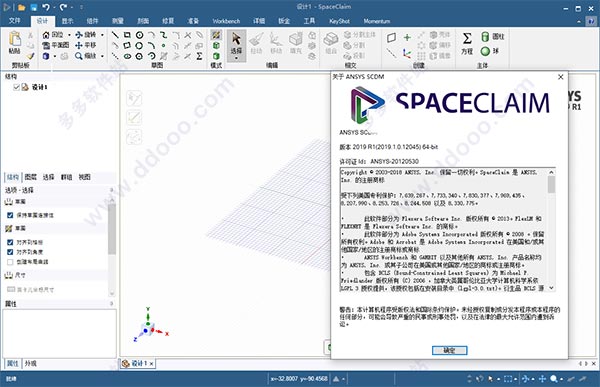This screenshot has width=600, height=387.
Task: Switch to the Momentum ribbon tab
Action: click(377, 21)
